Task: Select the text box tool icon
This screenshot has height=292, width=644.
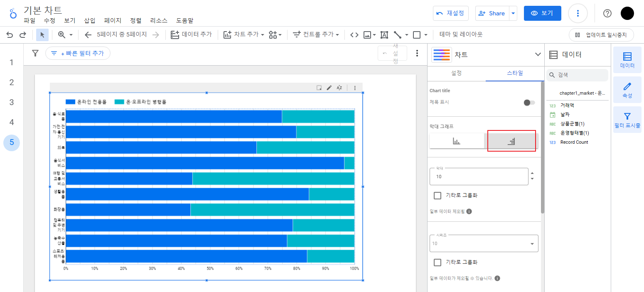Action: click(x=384, y=35)
